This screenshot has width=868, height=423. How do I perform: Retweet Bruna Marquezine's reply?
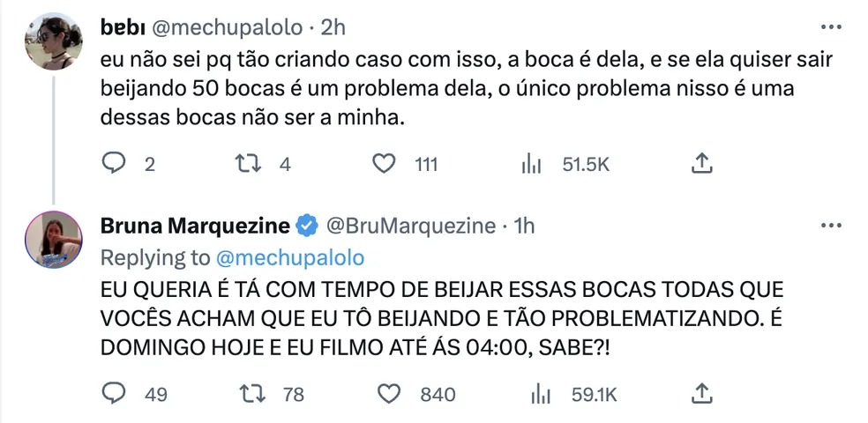click(253, 393)
